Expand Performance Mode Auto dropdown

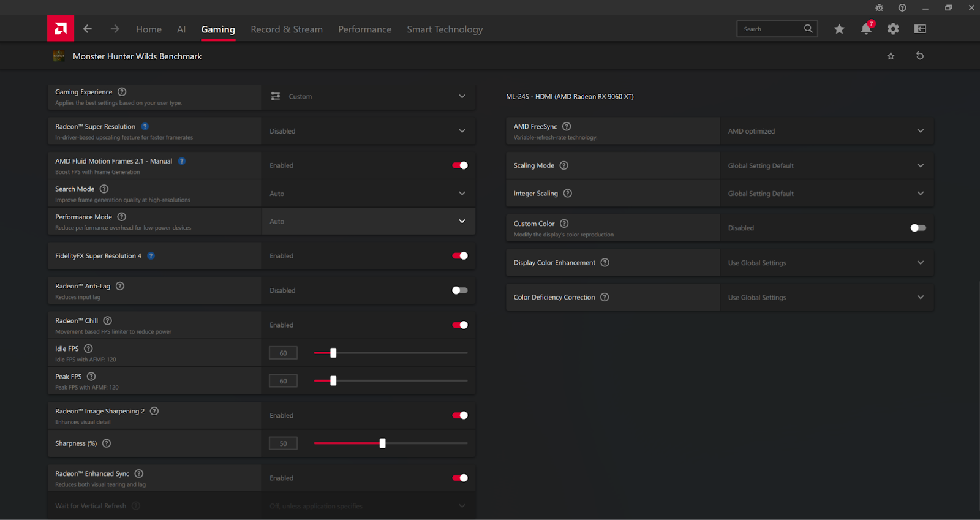click(x=368, y=221)
